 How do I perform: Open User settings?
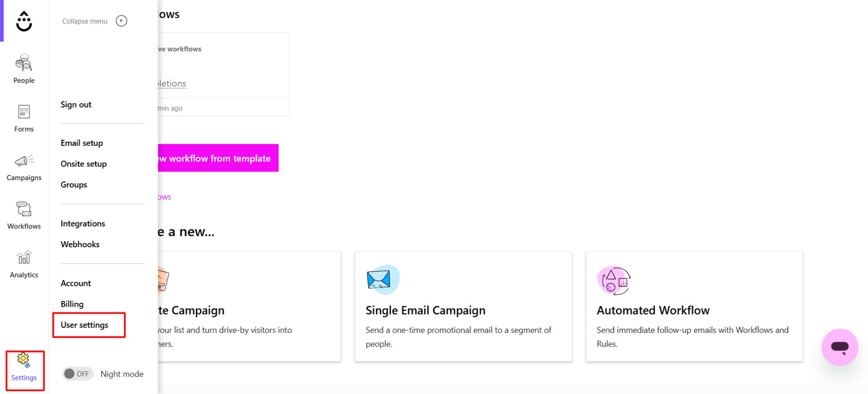(x=84, y=325)
